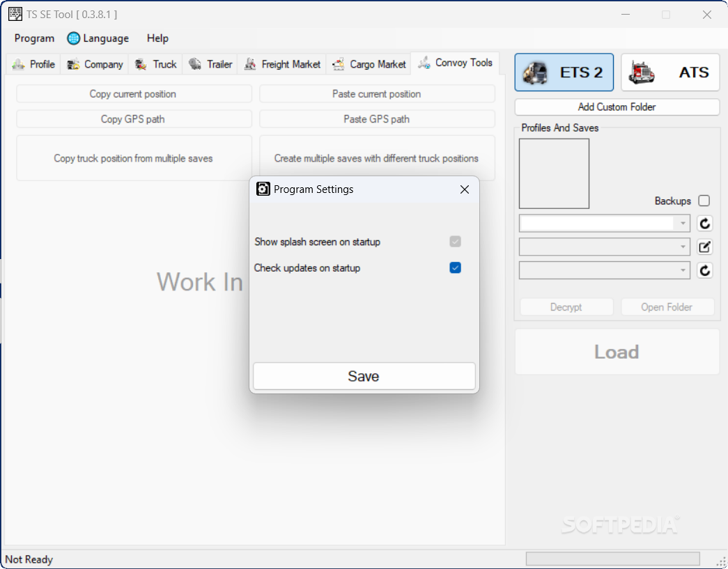
Task: Click Paste GPS path button
Action: click(x=377, y=119)
